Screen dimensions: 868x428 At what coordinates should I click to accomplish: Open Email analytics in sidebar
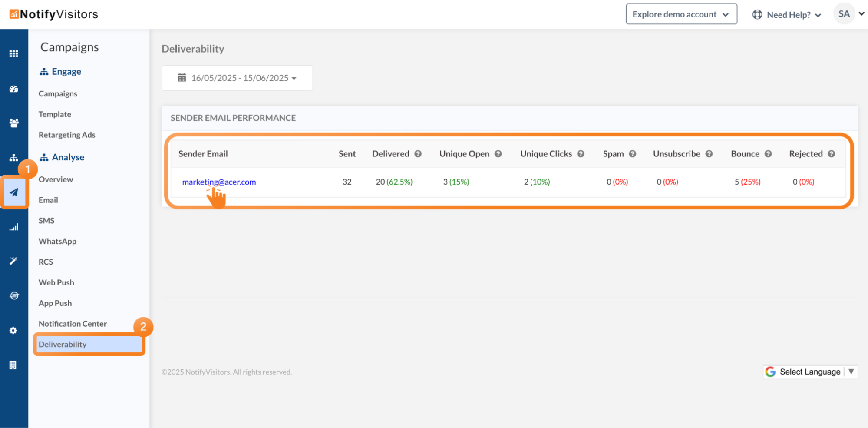pos(48,200)
